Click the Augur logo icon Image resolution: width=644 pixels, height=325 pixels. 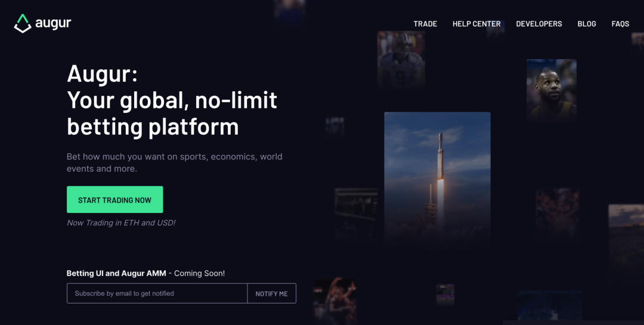click(x=23, y=23)
